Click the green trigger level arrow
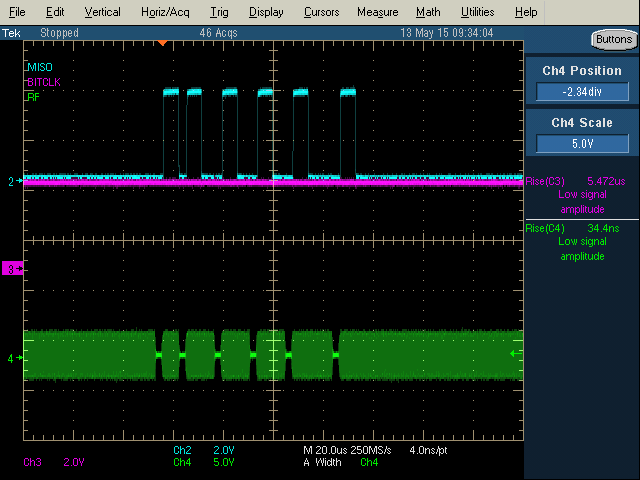 (x=516, y=353)
